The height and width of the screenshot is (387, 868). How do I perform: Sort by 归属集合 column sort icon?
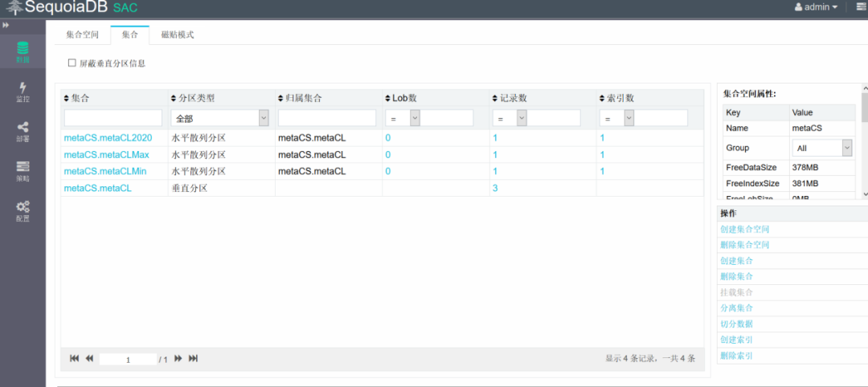[x=281, y=99]
